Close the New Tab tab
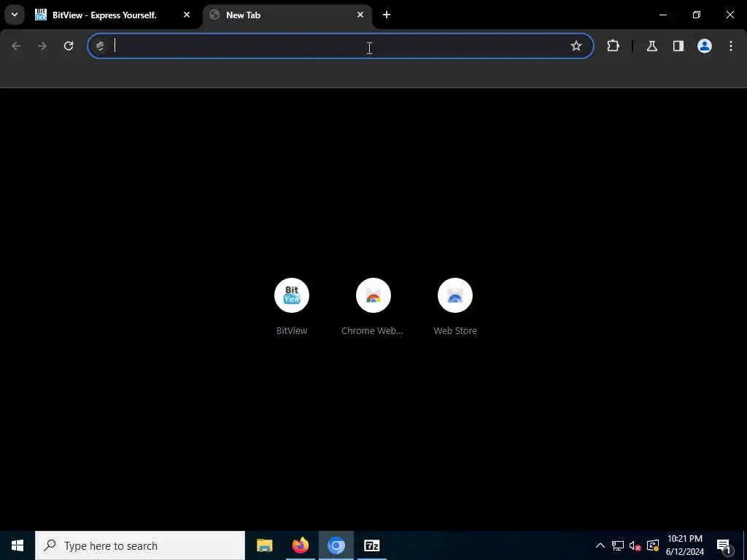The width and height of the screenshot is (747, 560). 360,15
